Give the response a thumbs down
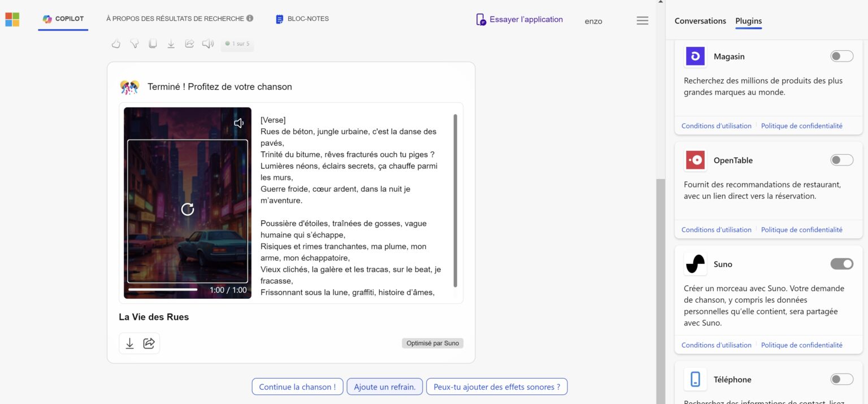 coord(134,44)
